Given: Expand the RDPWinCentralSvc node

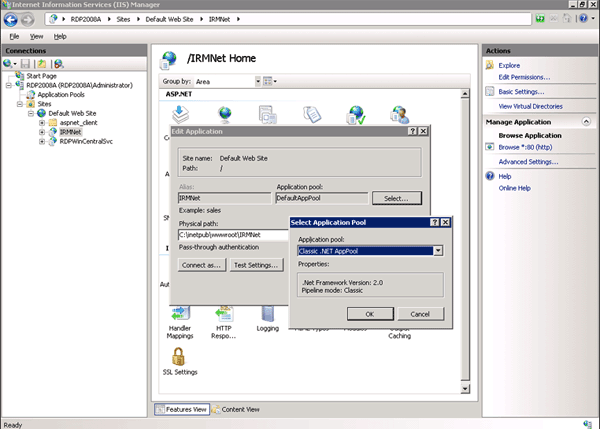Looking at the screenshot, I should point(42,141).
